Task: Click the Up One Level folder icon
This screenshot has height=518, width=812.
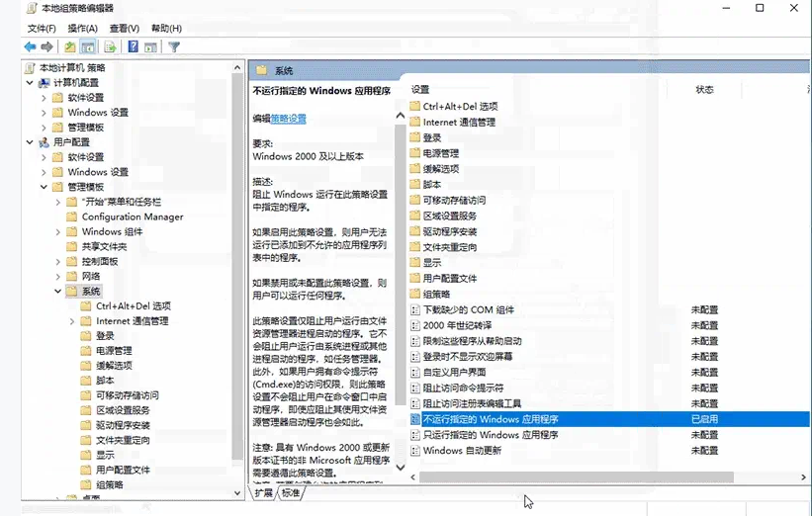Action: [x=70, y=46]
